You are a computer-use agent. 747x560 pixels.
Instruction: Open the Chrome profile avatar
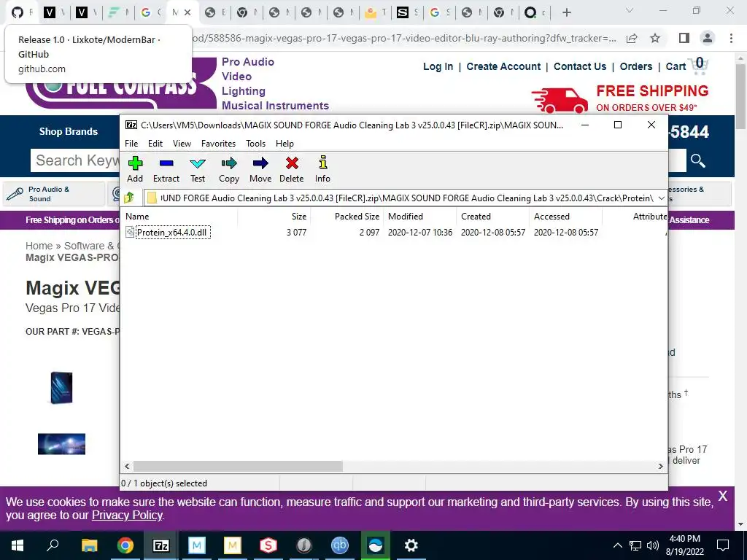pos(708,38)
